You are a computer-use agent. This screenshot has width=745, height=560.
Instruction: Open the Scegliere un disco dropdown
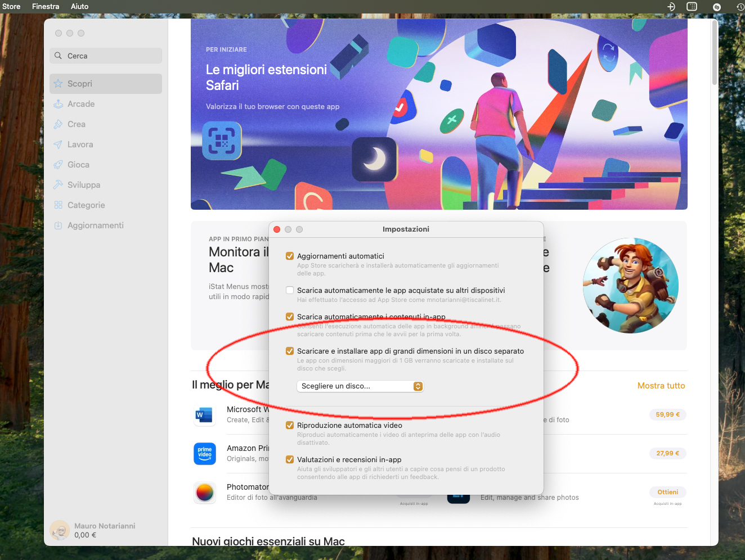coord(360,386)
